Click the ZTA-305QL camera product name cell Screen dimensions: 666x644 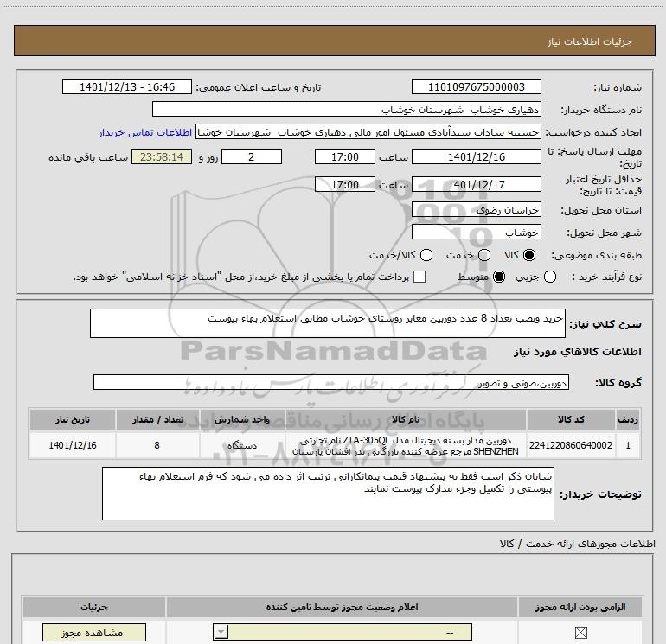click(406, 445)
